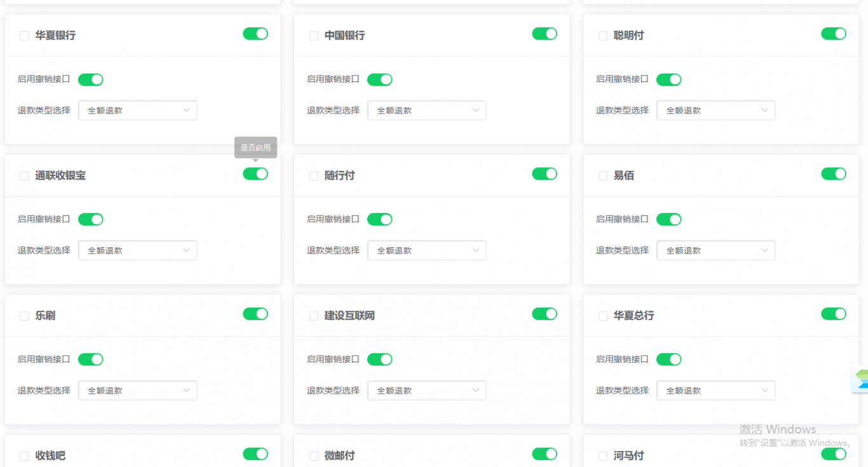Click the 河马付 card title
868x467 pixels.
pos(629,456)
